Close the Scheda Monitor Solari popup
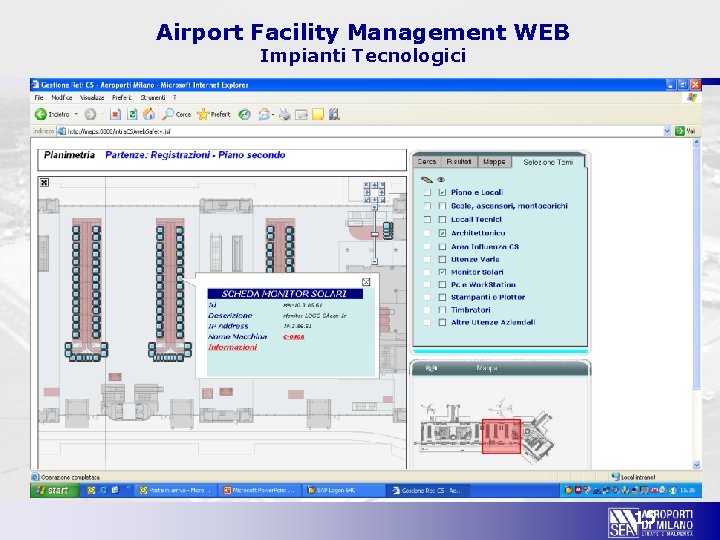The width and height of the screenshot is (720, 540). pos(366,281)
